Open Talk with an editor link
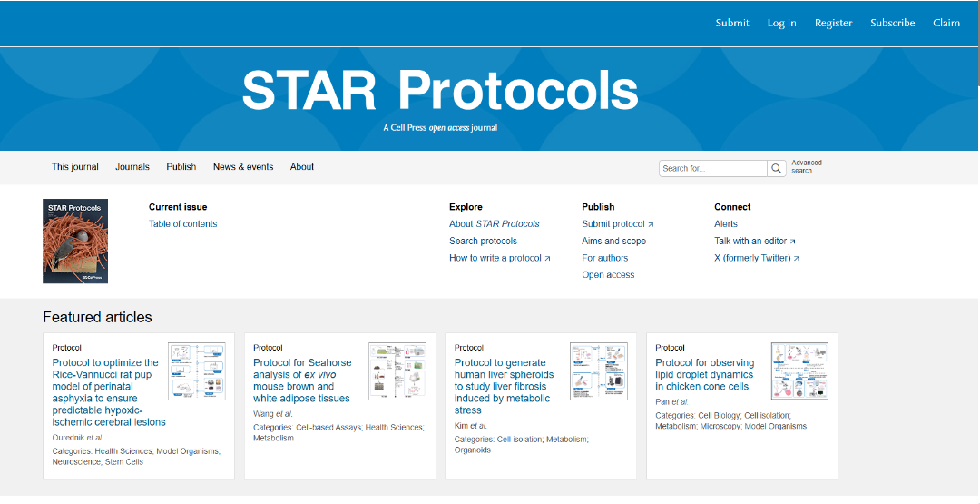This screenshot has height=504, width=980. (x=755, y=241)
